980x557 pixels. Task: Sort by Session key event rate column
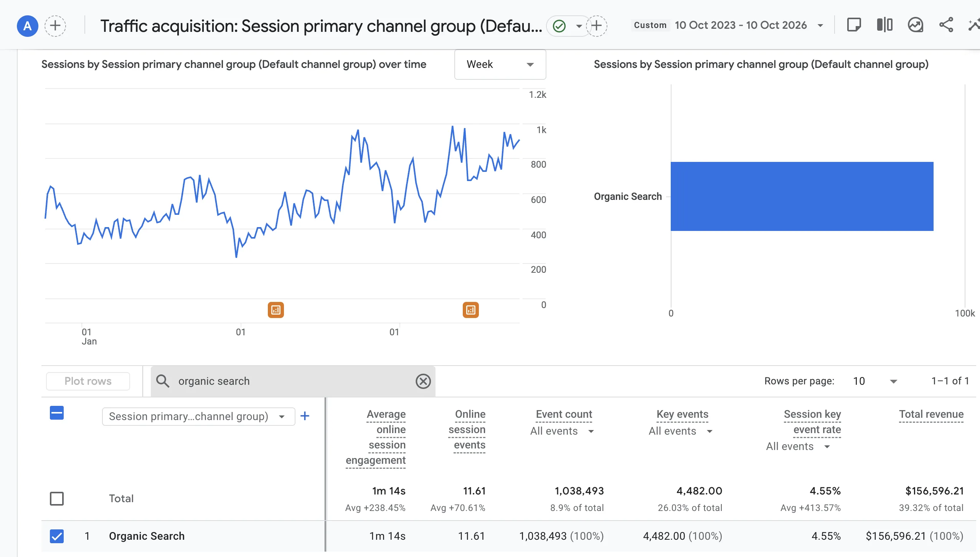pyautogui.click(x=812, y=422)
